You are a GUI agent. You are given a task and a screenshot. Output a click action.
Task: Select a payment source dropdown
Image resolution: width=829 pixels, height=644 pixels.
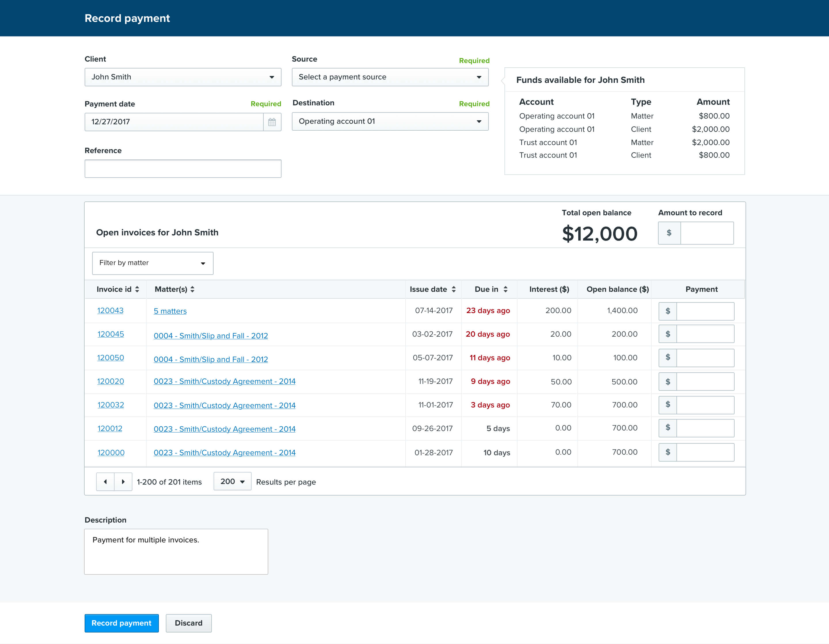pyautogui.click(x=390, y=77)
